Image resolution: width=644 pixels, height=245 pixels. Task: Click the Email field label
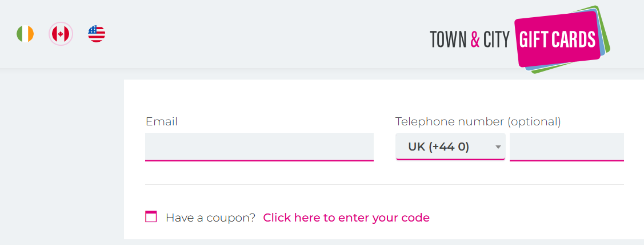click(161, 122)
